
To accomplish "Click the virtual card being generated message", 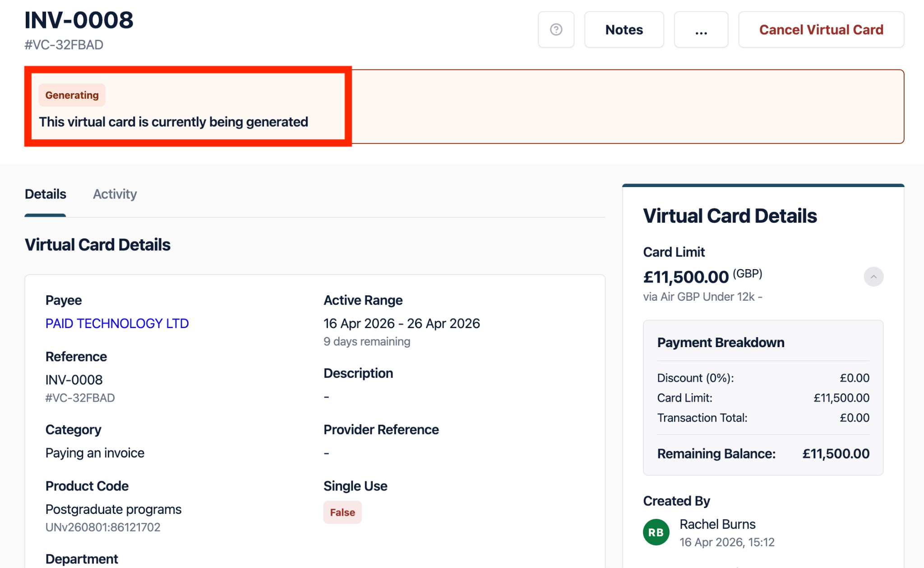I will point(173,122).
